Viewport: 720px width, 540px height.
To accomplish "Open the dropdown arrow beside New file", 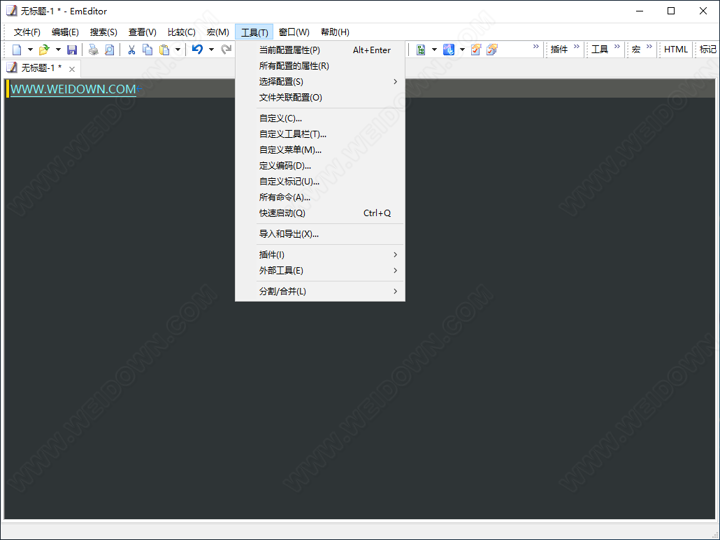I will click(x=30, y=50).
